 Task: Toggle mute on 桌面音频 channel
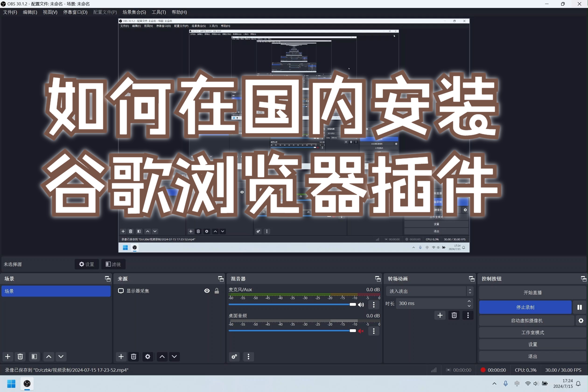(360, 331)
